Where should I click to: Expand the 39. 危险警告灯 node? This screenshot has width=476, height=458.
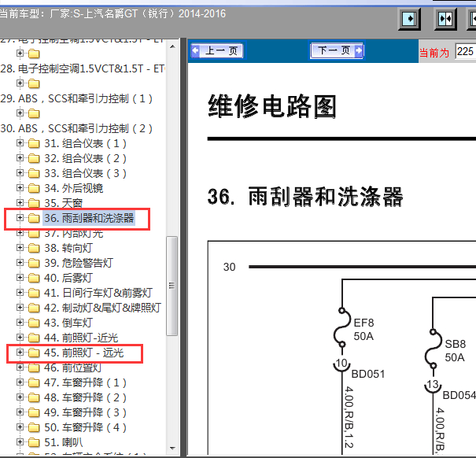20,262
